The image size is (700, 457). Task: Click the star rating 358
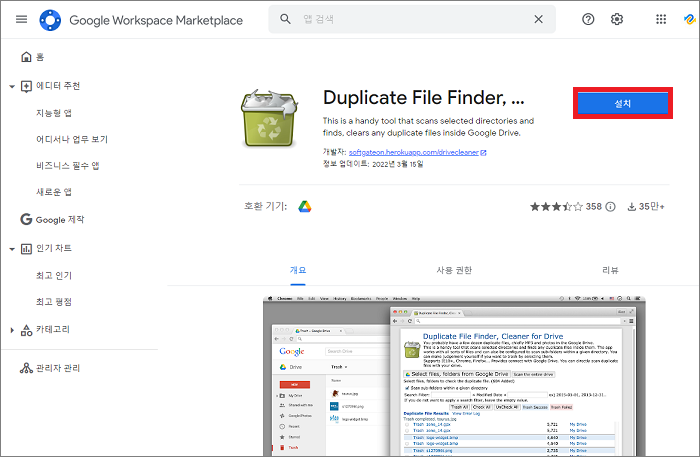(566, 207)
